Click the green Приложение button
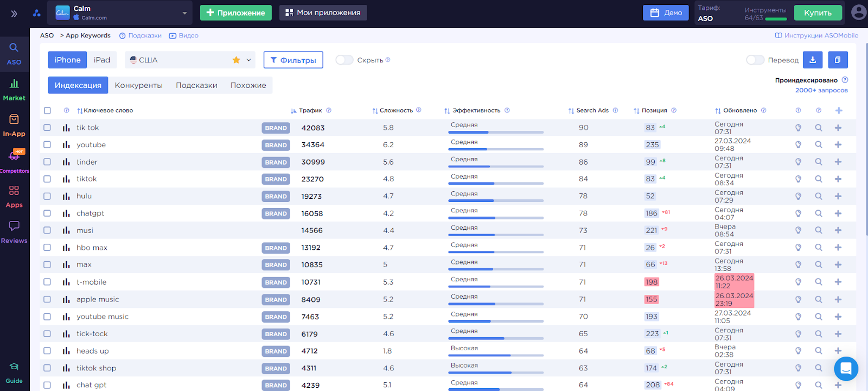 point(236,12)
